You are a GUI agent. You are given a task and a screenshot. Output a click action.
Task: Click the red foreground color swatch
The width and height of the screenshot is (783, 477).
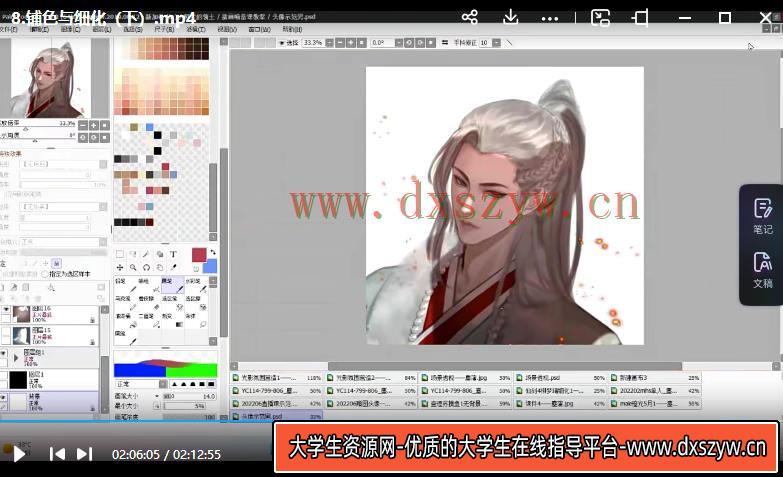(x=199, y=255)
